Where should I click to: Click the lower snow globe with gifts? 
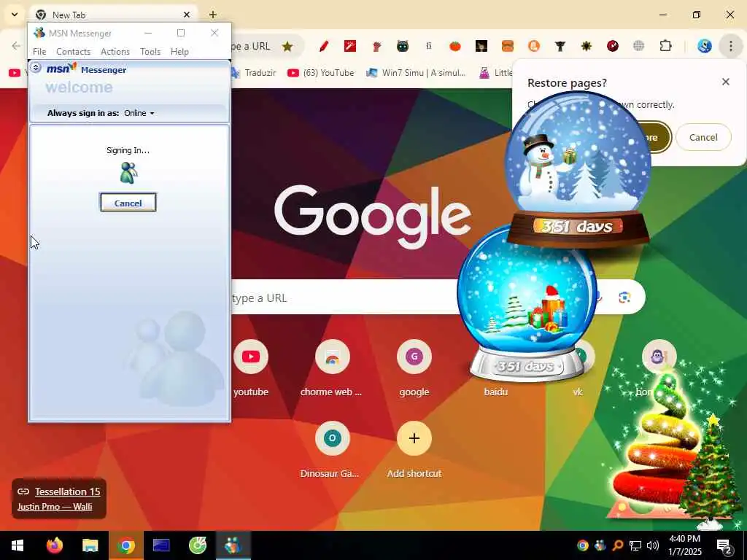click(527, 305)
